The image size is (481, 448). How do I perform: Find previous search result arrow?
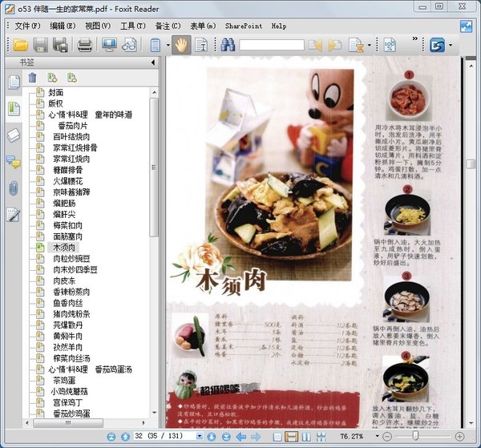[316, 45]
